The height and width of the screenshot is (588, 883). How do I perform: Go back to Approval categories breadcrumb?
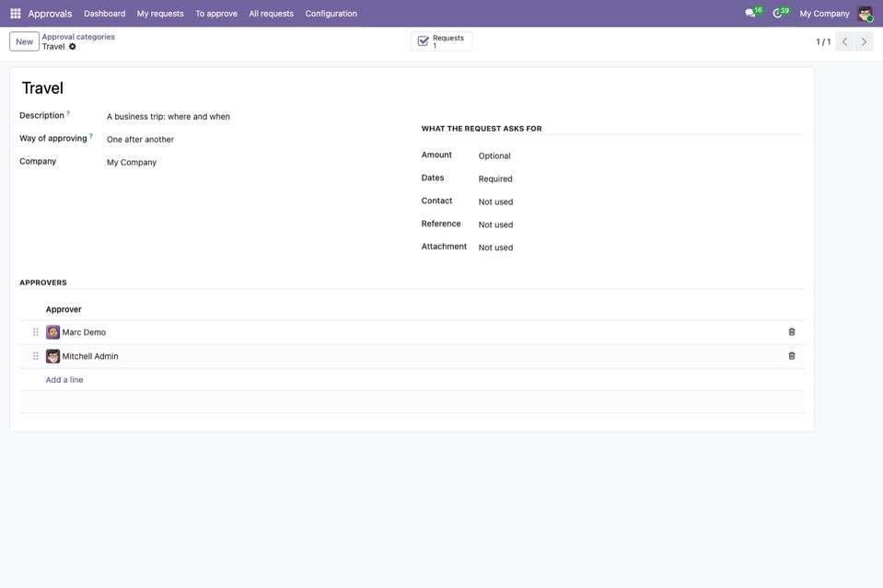point(78,37)
